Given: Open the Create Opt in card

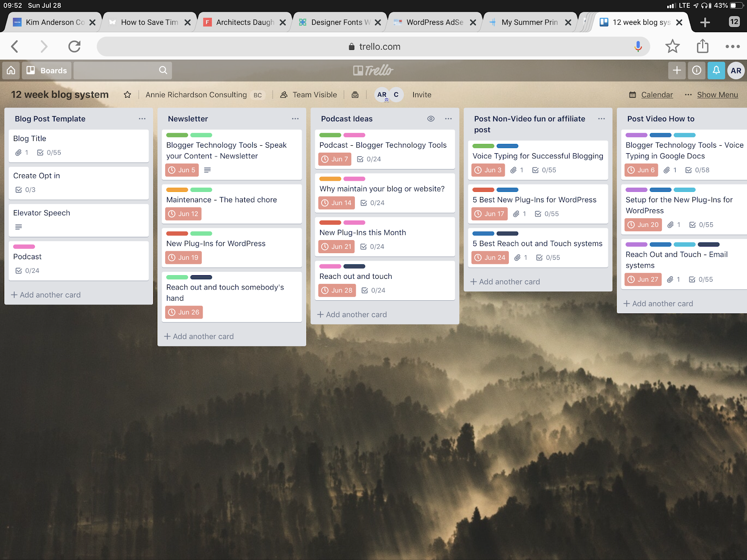Looking at the screenshot, I should 78,183.
